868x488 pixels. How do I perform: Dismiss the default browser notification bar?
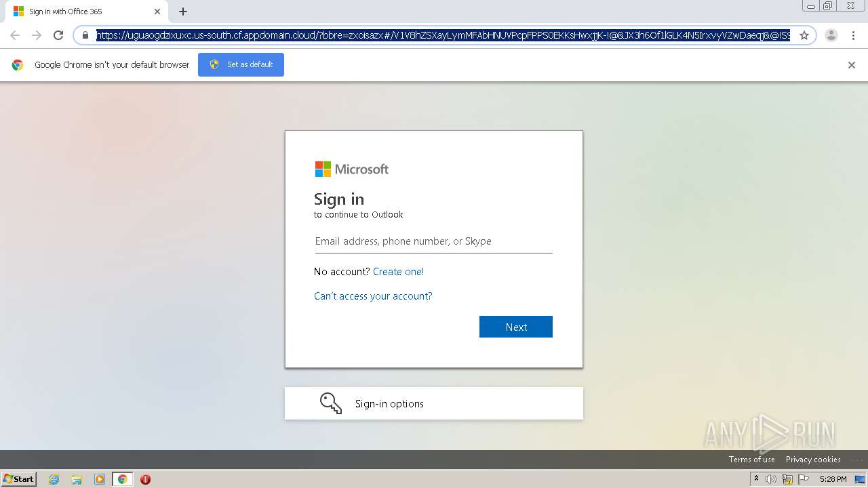[x=852, y=65]
